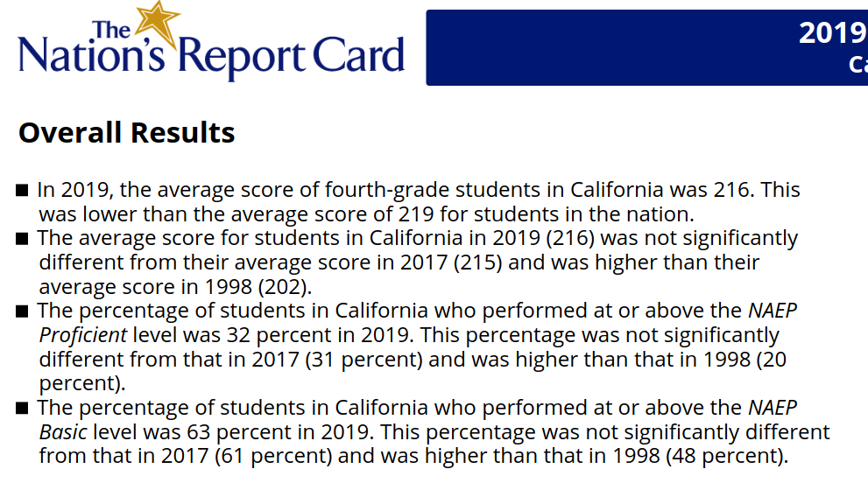Viewport: 868px width, 483px height.
Task: Click the Overall Results heading
Action: [x=127, y=133]
